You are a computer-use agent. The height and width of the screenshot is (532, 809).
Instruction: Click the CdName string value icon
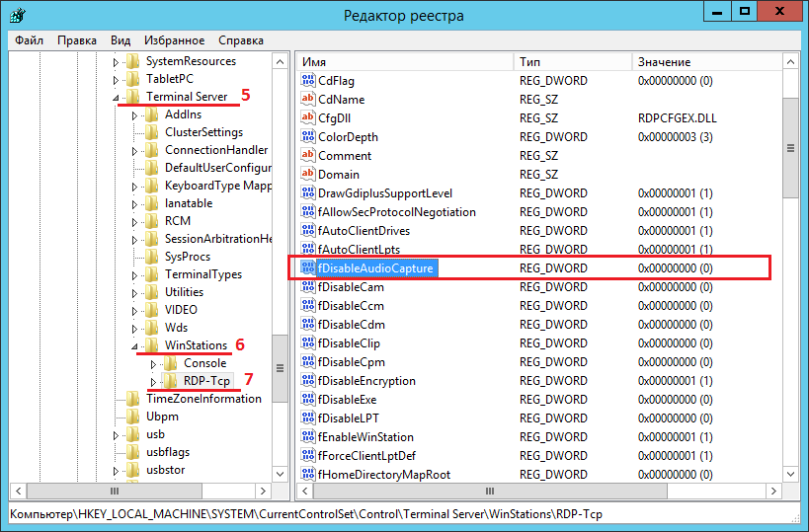[x=307, y=100]
